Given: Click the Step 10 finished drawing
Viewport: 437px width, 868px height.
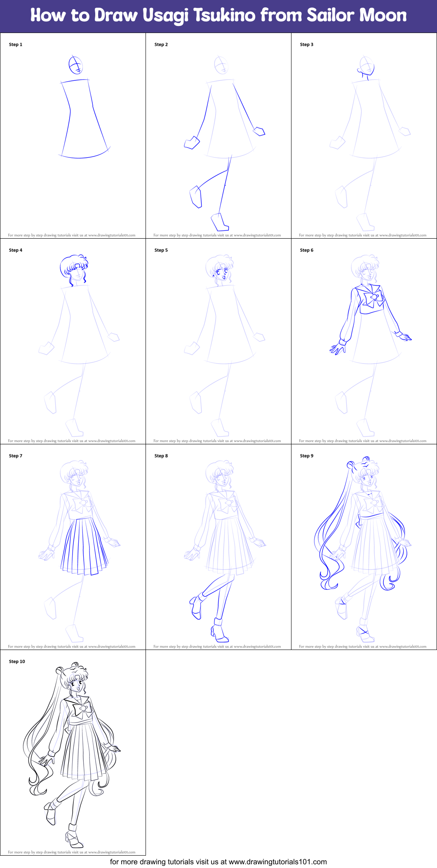Looking at the screenshot, I should [73, 753].
